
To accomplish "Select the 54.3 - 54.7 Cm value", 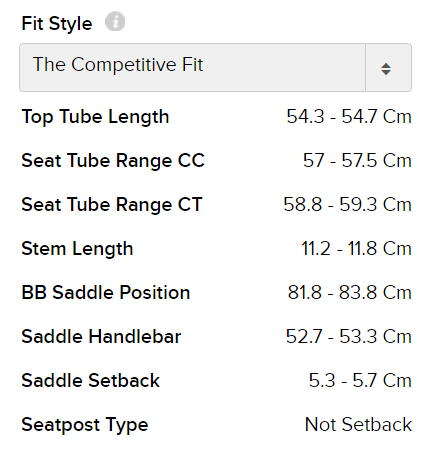I will tap(349, 117).
